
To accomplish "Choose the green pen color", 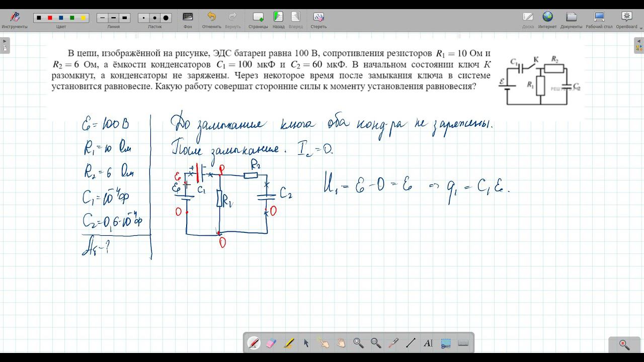I will click(72, 18).
